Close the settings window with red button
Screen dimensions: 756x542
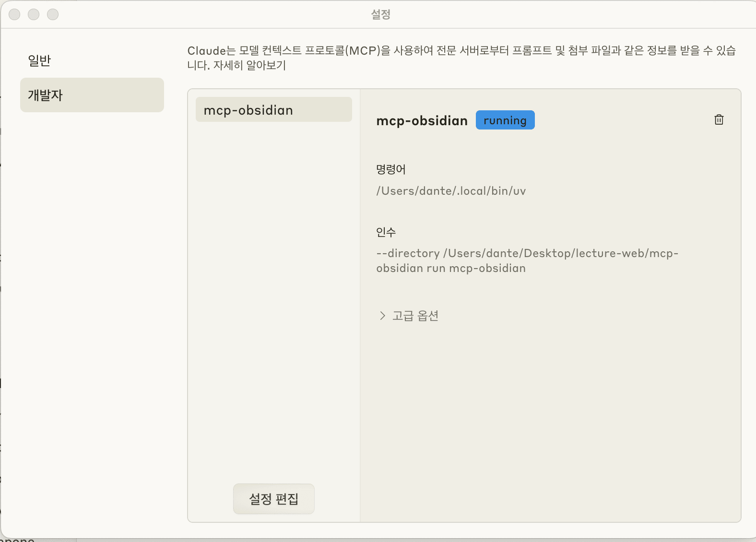point(14,14)
